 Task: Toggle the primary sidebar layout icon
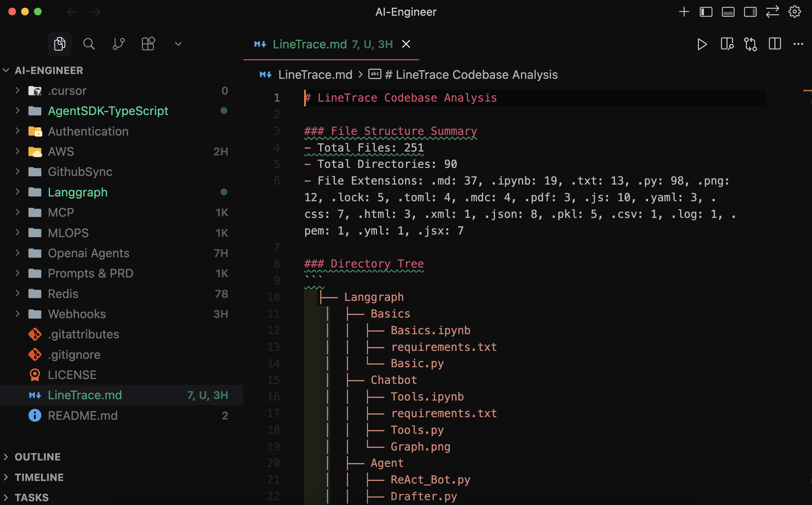(x=706, y=12)
